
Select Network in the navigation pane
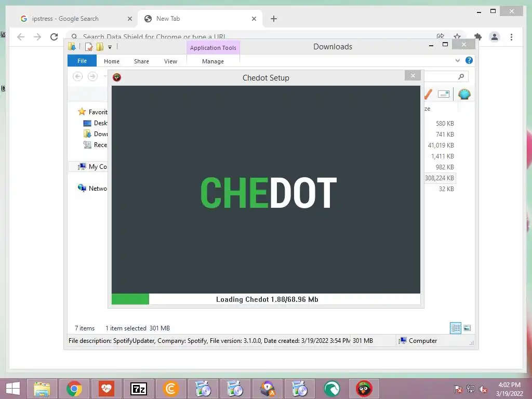pyautogui.click(x=92, y=188)
